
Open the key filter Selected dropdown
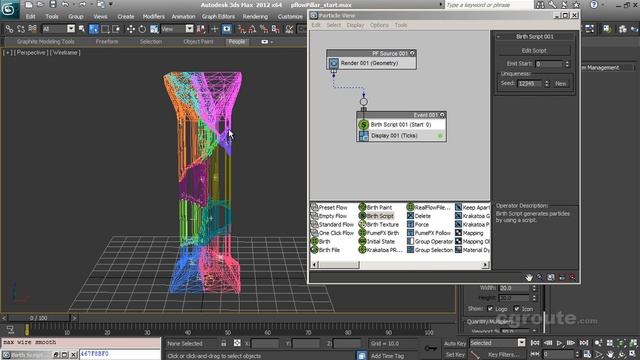tap(521, 343)
